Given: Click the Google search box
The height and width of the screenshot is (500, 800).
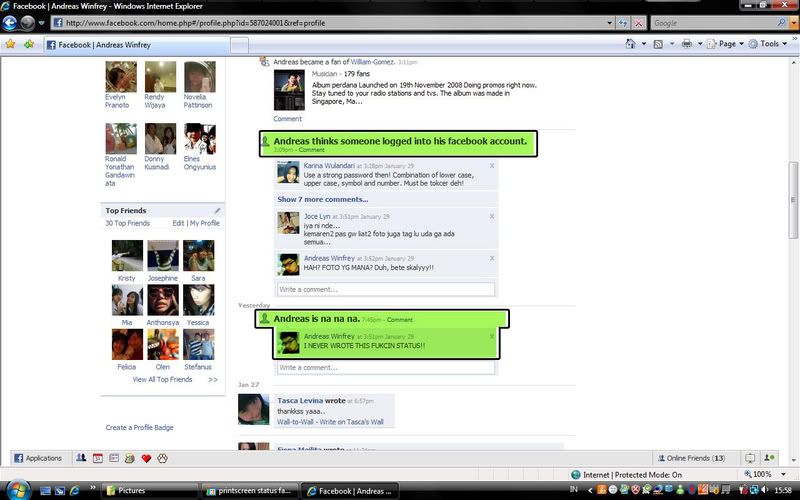Looking at the screenshot, I should click(x=713, y=23).
